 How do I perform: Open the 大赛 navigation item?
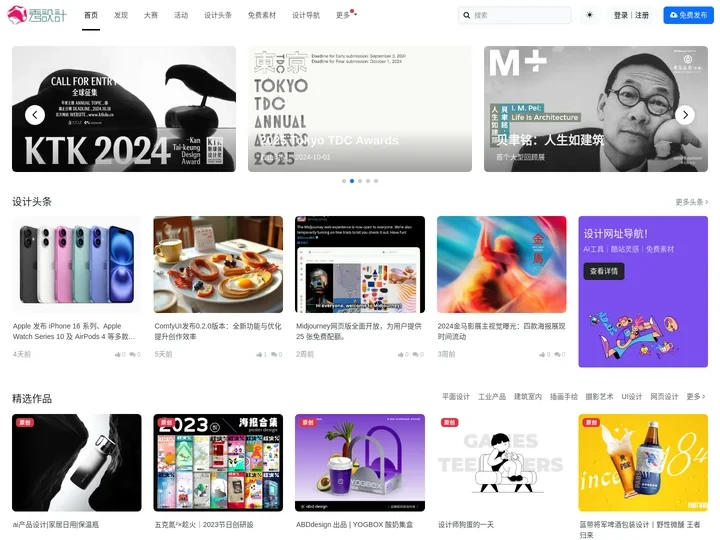[151, 15]
